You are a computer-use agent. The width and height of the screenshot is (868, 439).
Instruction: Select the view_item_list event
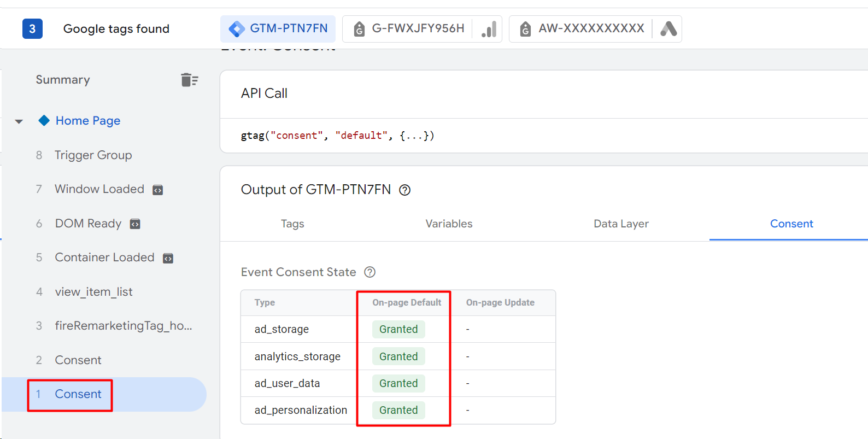(93, 292)
